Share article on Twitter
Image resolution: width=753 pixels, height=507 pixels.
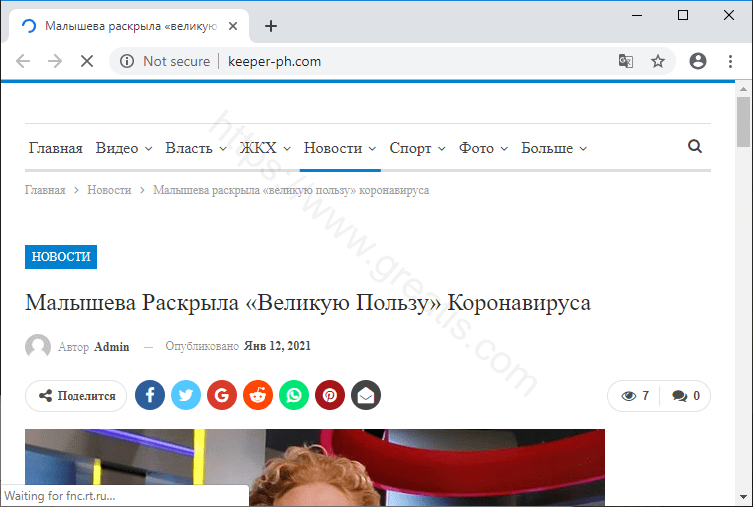click(186, 395)
